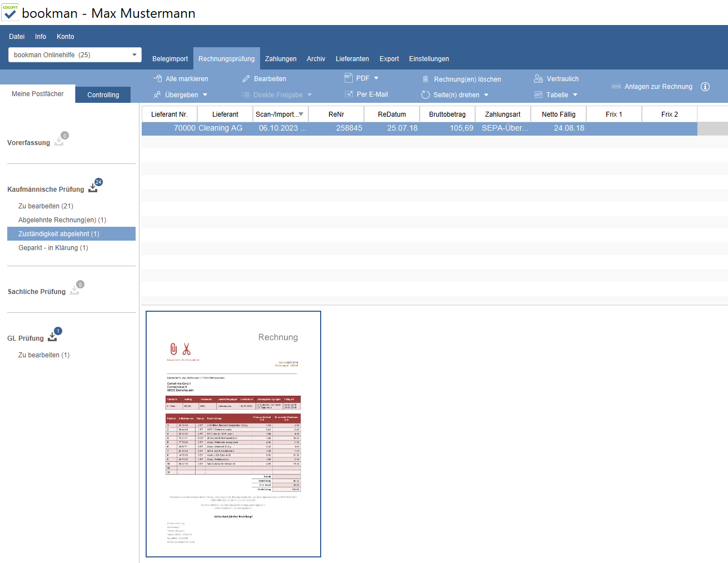Sort by the Bruttobetrag column header
Viewport: 728px width, 563px height.
(x=447, y=114)
